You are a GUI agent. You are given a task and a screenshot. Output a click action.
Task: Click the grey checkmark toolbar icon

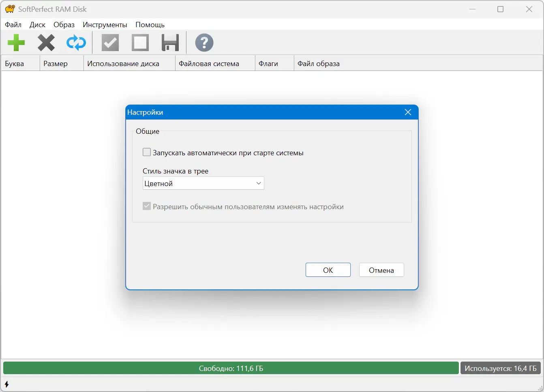[x=110, y=43]
